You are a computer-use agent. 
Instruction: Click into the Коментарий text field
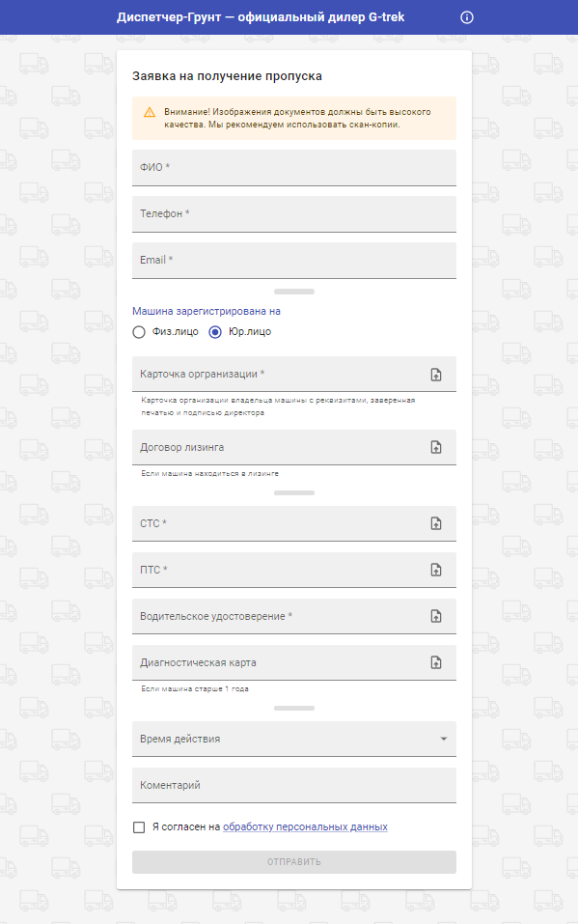pos(294,786)
